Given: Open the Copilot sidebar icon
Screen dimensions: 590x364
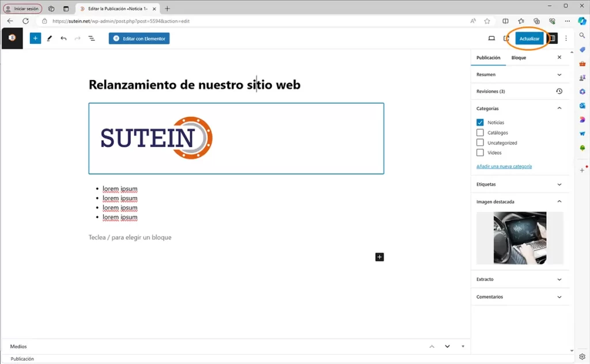Looking at the screenshot, I should [x=582, y=21].
